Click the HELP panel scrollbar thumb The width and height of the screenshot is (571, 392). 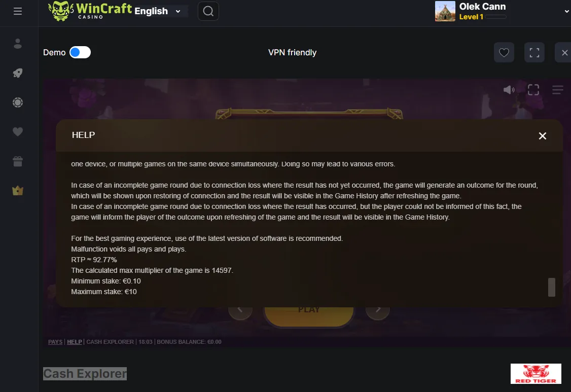(x=552, y=287)
